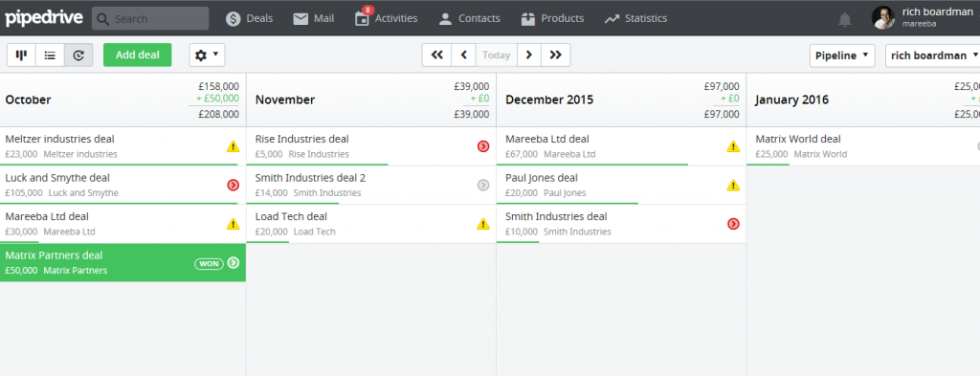
Task: Expand the Pipeline dropdown
Action: tap(842, 55)
